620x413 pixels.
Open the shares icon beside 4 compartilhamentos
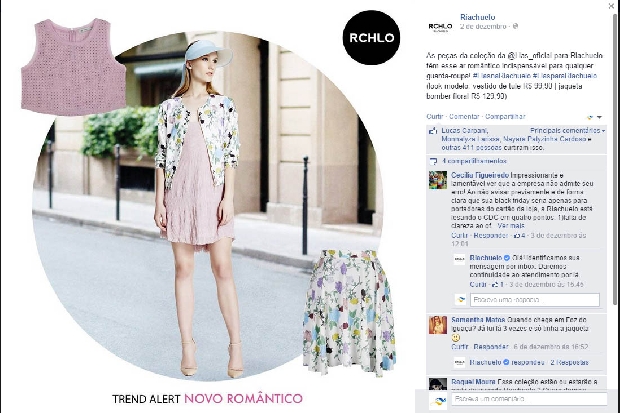pyautogui.click(x=433, y=161)
